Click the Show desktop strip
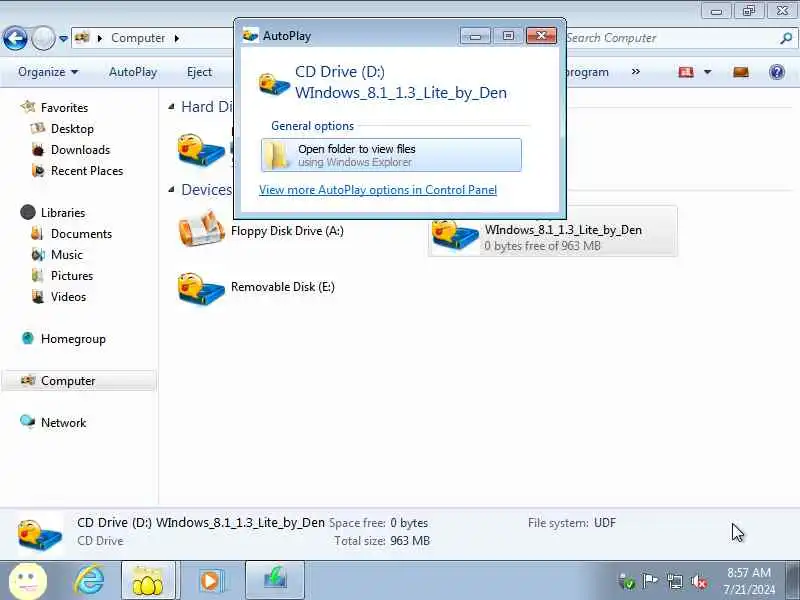The width and height of the screenshot is (800, 600). tap(792, 580)
